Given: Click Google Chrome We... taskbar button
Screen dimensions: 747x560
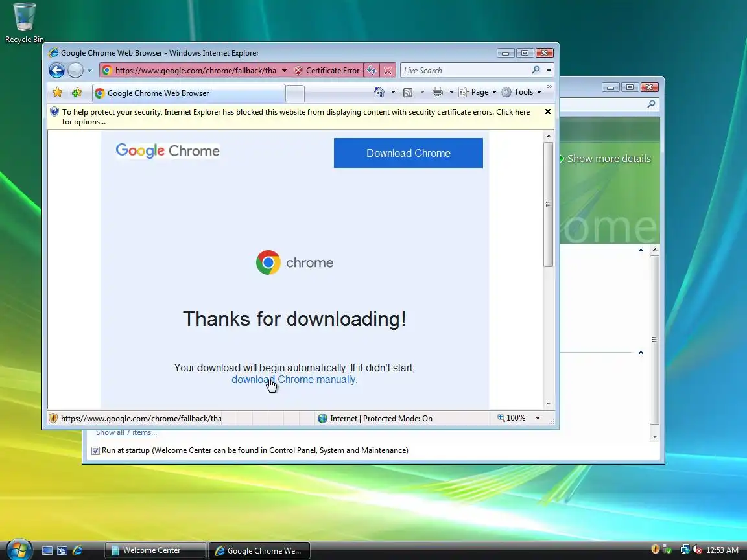Looking at the screenshot, I should pos(259,550).
